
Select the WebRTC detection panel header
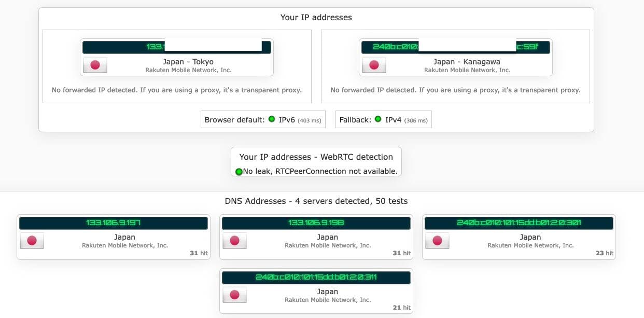click(x=316, y=157)
